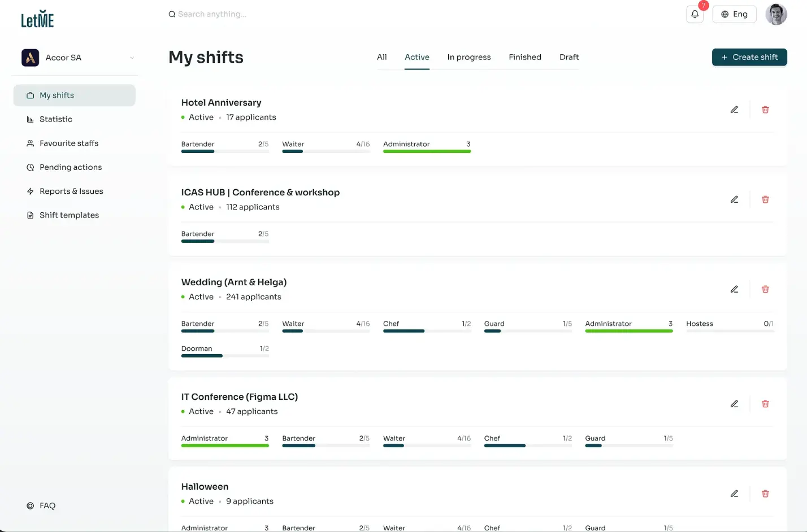
Task: Delete the Hotel Anniversary shift via trash icon
Action: pyautogui.click(x=765, y=110)
